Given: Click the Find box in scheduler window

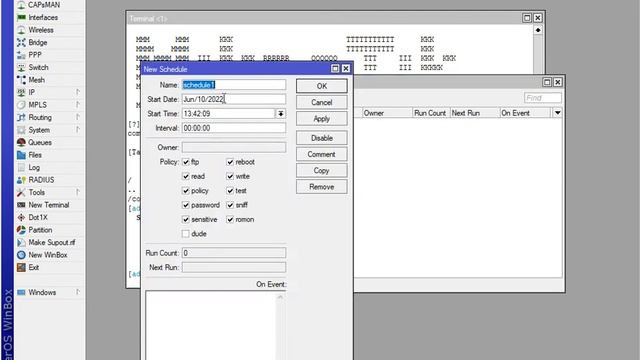Looking at the screenshot, I should coord(543,98).
